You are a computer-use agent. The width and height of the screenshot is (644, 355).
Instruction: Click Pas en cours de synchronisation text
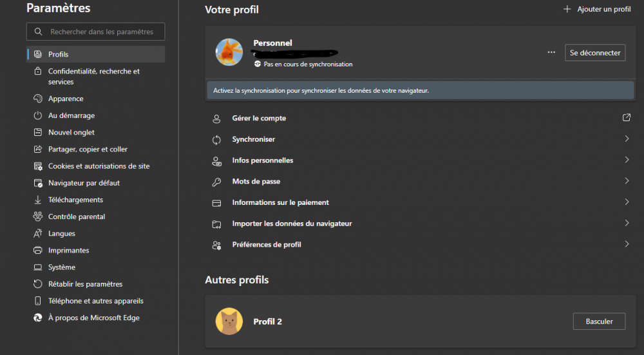tap(308, 64)
